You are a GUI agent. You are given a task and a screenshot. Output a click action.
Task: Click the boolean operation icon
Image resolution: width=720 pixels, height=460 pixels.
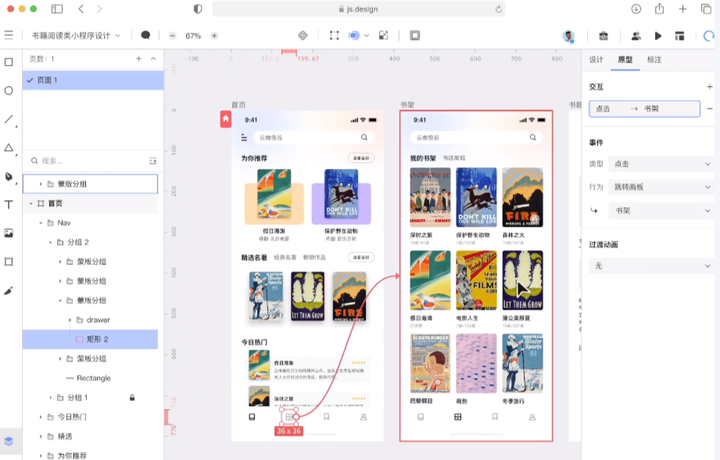pyautogui.click(x=354, y=35)
